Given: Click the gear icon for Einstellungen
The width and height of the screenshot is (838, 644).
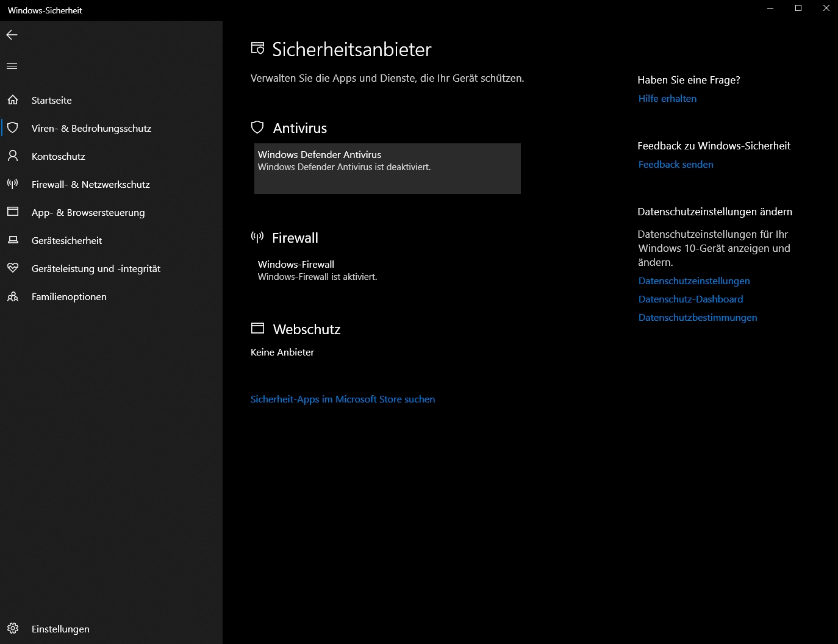Looking at the screenshot, I should [x=13, y=629].
